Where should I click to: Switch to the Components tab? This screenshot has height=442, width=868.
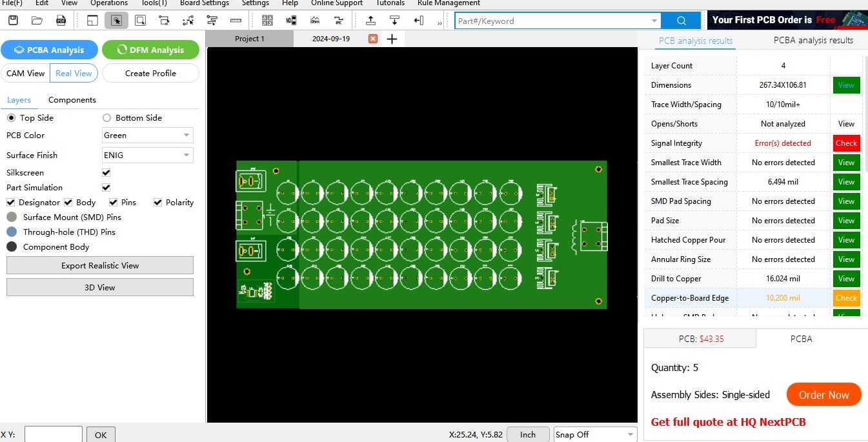click(x=72, y=99)
